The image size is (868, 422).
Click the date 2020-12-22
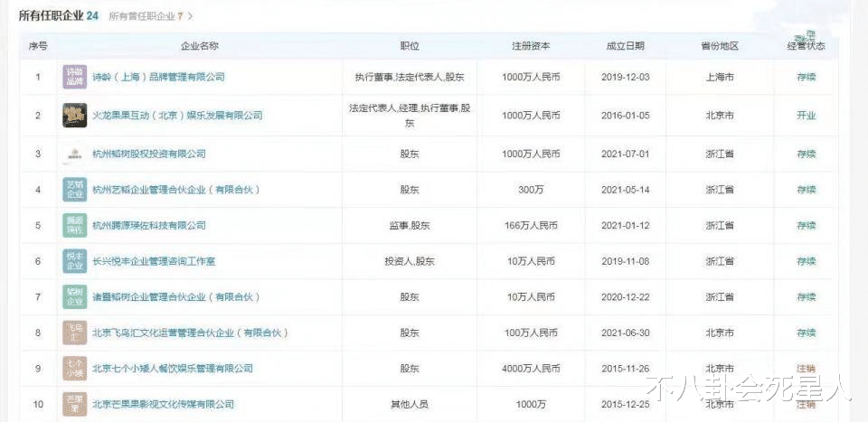click(x=625, y=297)
